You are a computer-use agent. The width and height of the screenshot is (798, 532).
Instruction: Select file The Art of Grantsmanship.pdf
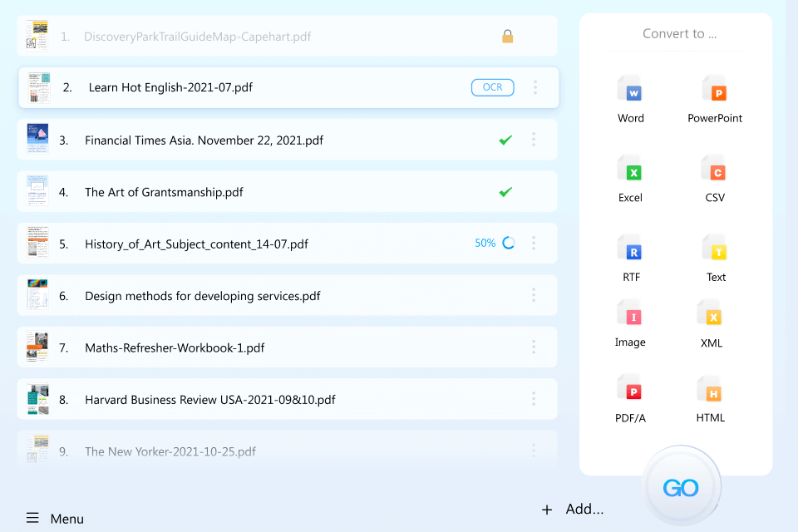pos(287,191)
